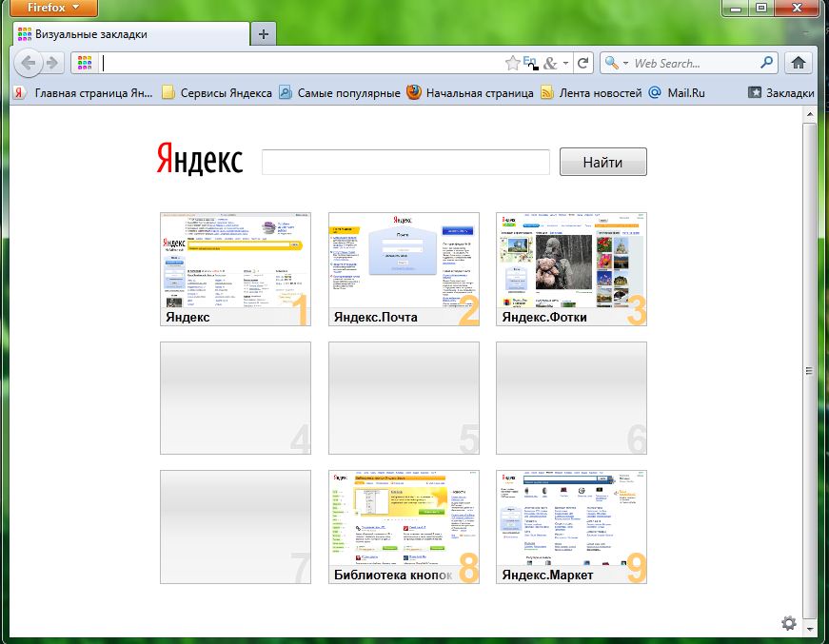Open the Яндекс.Почта thumbnail tile
This screenshot has height=644, width=829.
coord(404,269)
